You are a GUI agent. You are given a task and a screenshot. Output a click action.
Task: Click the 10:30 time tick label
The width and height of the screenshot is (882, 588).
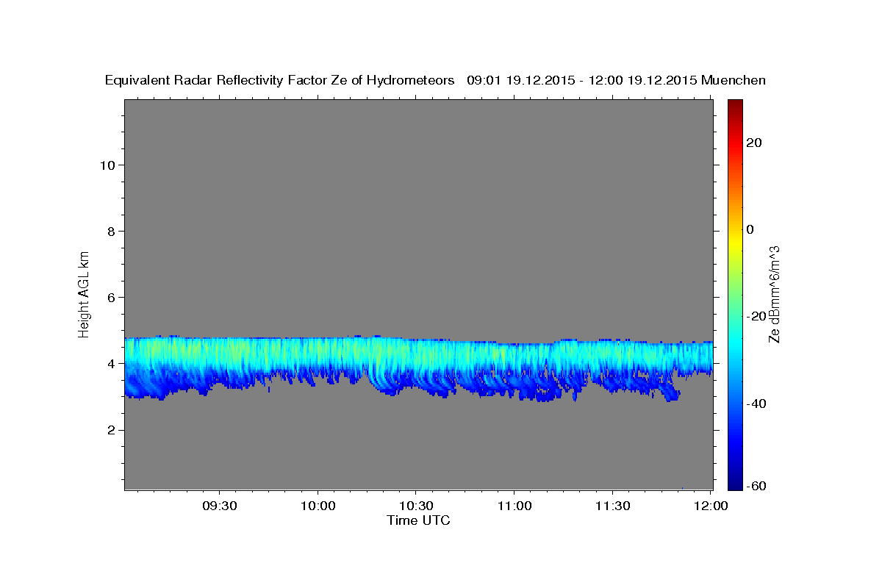pyautogui.click(x=416, y=506)
